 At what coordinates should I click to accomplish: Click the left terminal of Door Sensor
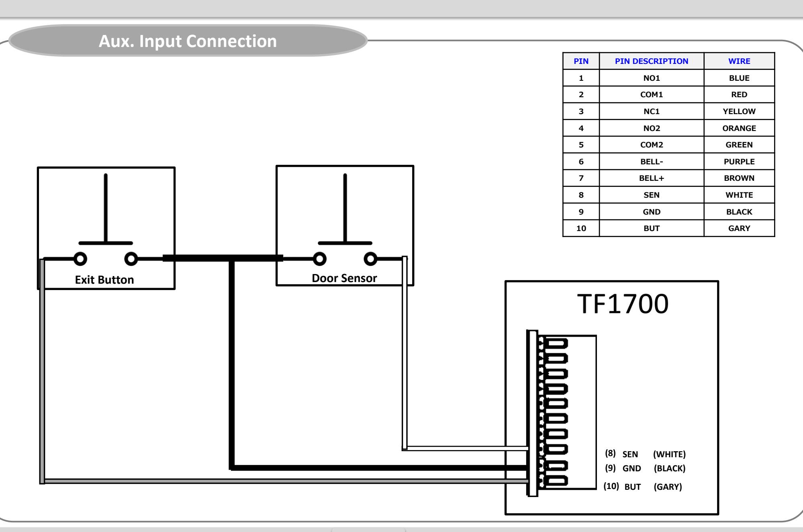320,259
